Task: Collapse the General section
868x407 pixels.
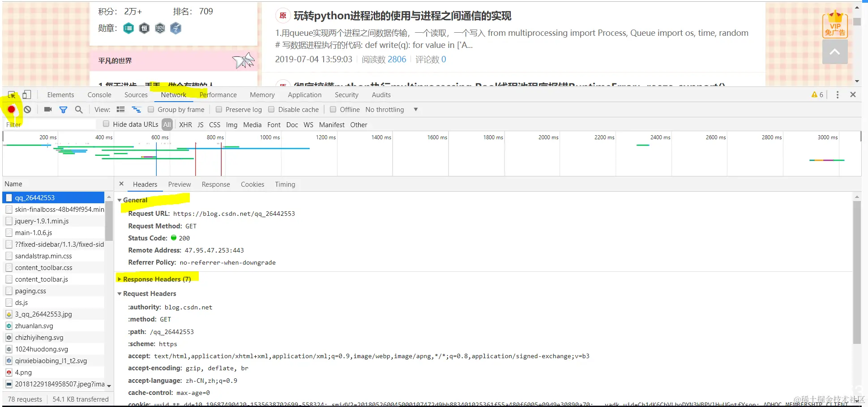Action: pos(120,200)
